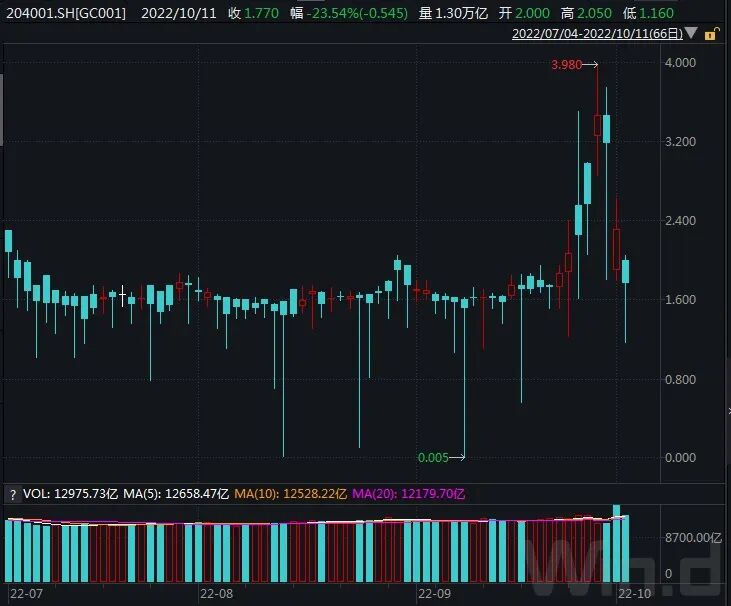Click the MA(5): 12658.47亿 label
The width and height of the screenshot is (731, 606).
176,494
